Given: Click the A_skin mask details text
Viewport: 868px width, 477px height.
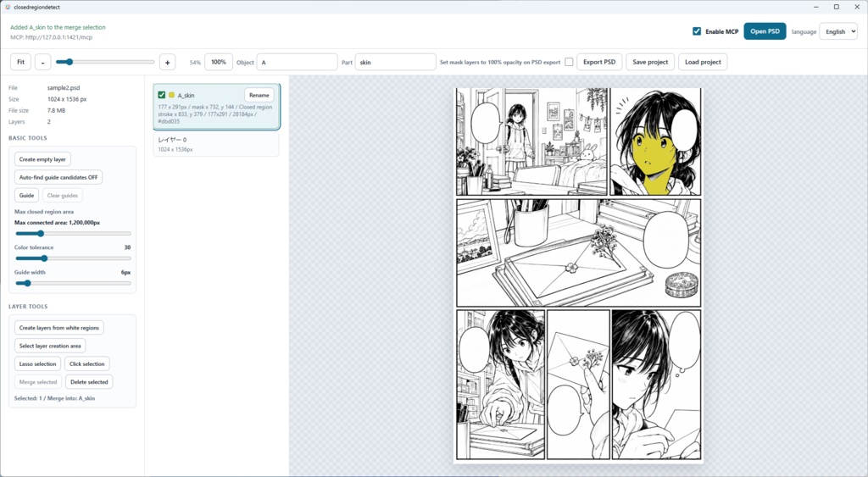Looking at the screenshot, I should (215, 114).
